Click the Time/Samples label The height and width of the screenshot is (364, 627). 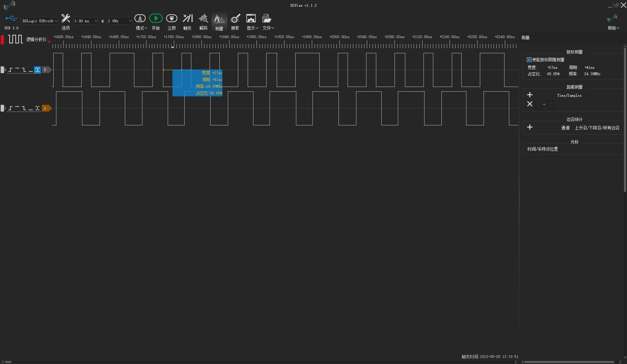pyautogui.click(x=569, y=95)
